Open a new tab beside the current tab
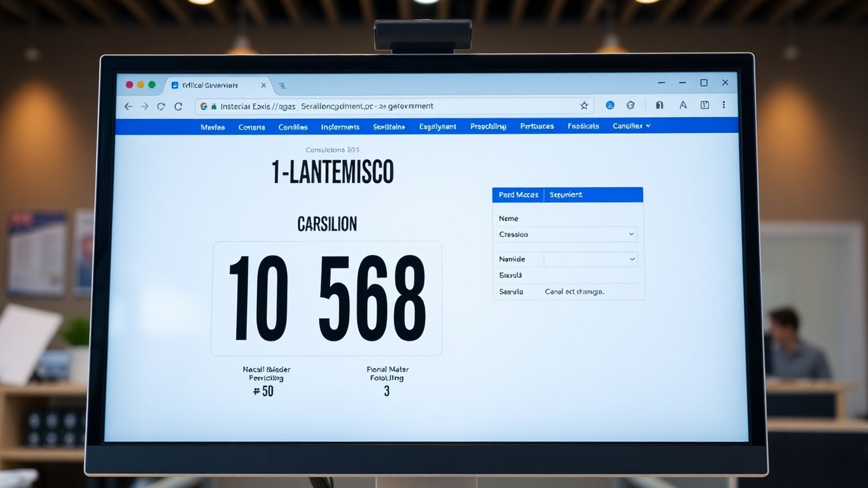Viewport: 868px width, 488px height. (282, 86)
